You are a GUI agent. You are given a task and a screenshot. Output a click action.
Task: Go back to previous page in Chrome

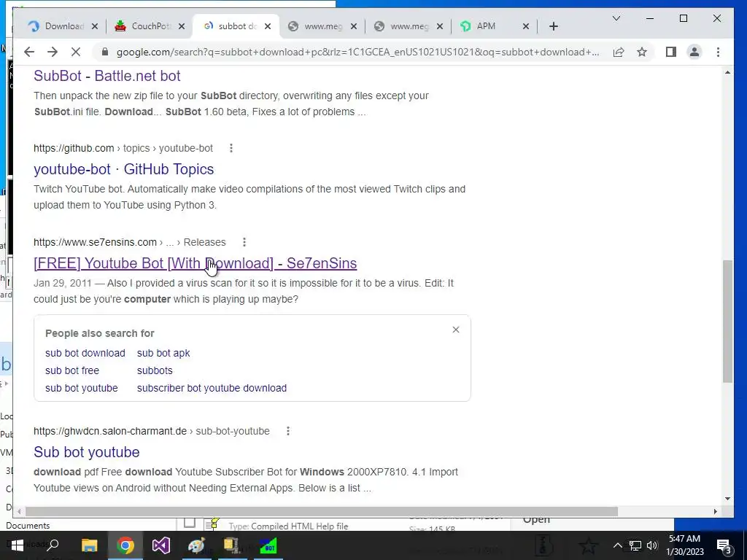pyautogui.click(x=29, y=52)
